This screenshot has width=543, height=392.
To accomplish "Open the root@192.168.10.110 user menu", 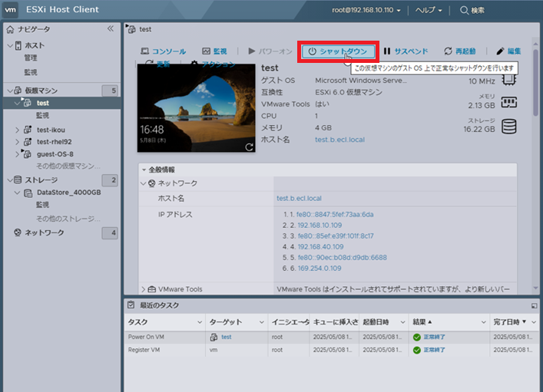I will [366, 10].
